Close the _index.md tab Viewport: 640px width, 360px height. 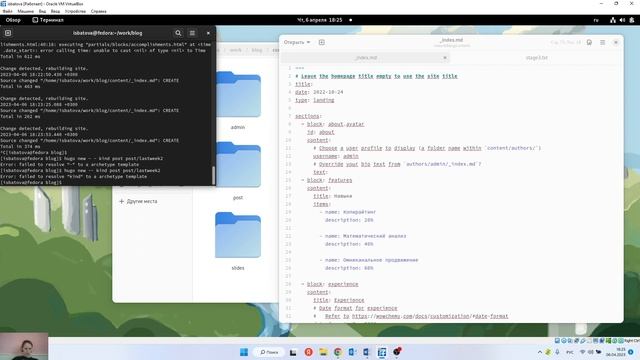click(x=444, y=58)
